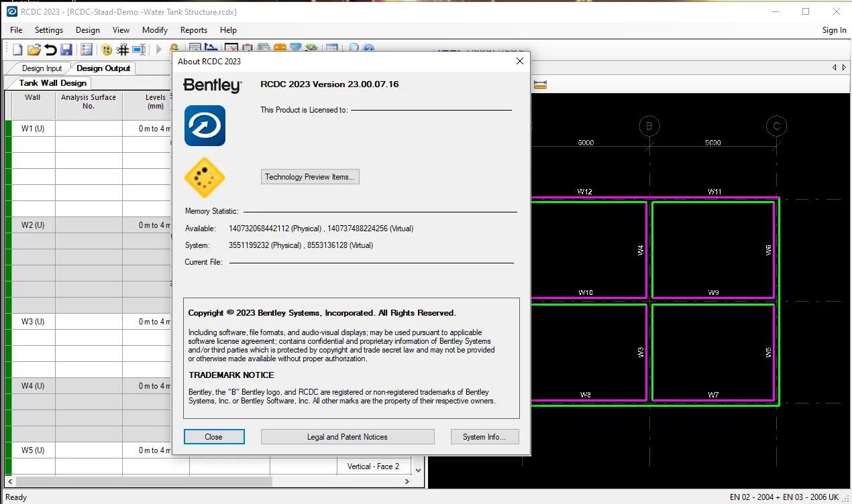This screenshot has width=852, height=504.
Task: Open the Modify menu
Action: coord(155,30)
